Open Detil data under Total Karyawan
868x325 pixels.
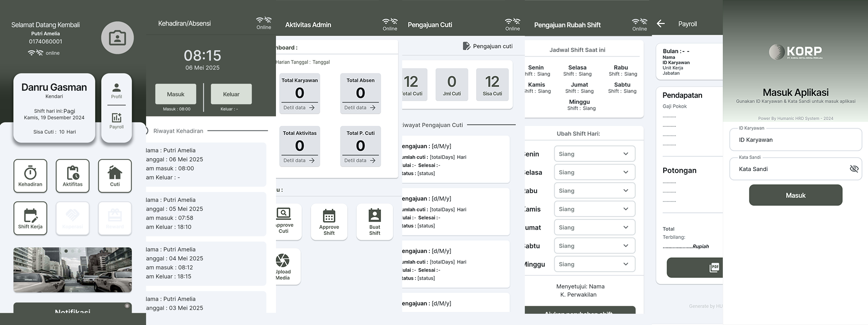(x=299, y=108)
